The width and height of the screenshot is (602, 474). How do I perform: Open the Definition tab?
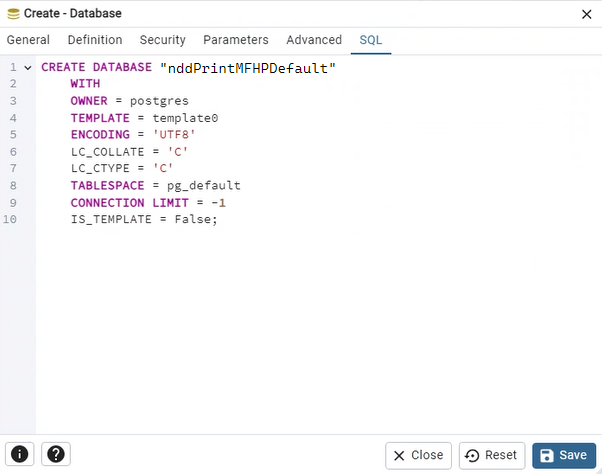point(95,40)
